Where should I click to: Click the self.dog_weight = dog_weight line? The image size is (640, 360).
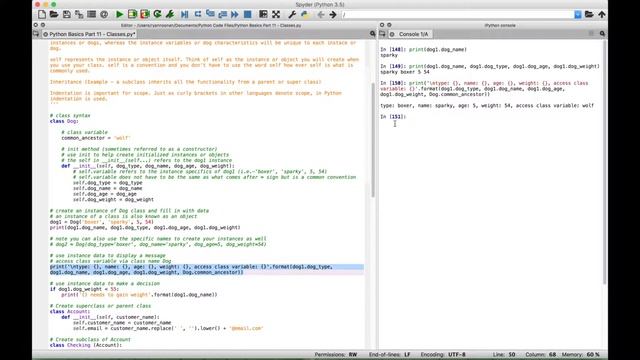click(113, 200)
